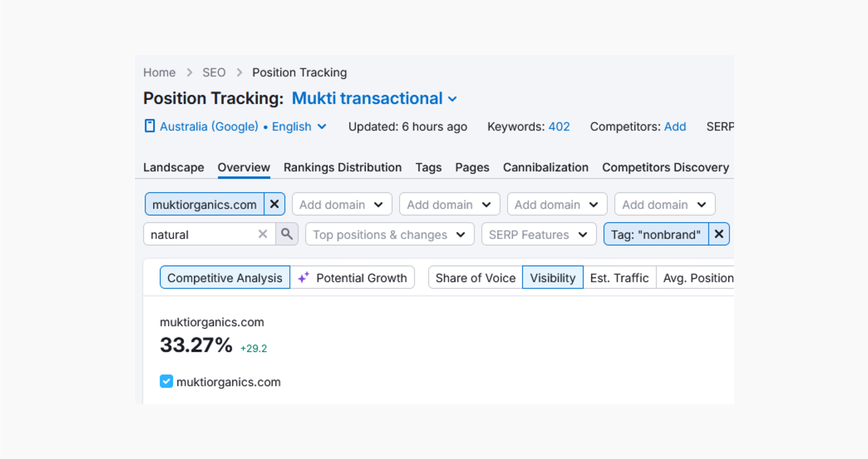Remove the muktiorganics.com domain filter
The height and width of the screenshot is (459, 868).
click(x=274, y=204)
